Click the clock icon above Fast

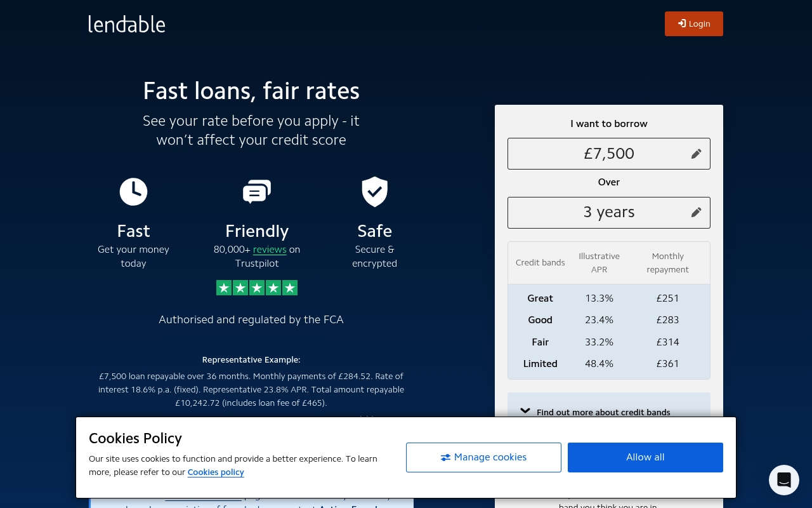coord(133,192)
